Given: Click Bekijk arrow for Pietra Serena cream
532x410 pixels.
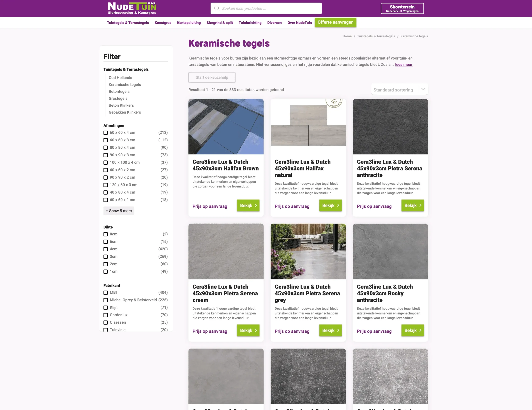Looking at the screenshot, I should [x=256, y=330].
